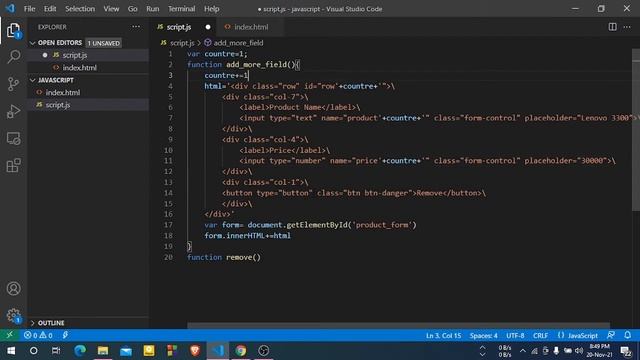The width and height of the screenshot is (640, 360).
Task: Click the Explorer more actions ellipsis
Action: click(136, 27)
